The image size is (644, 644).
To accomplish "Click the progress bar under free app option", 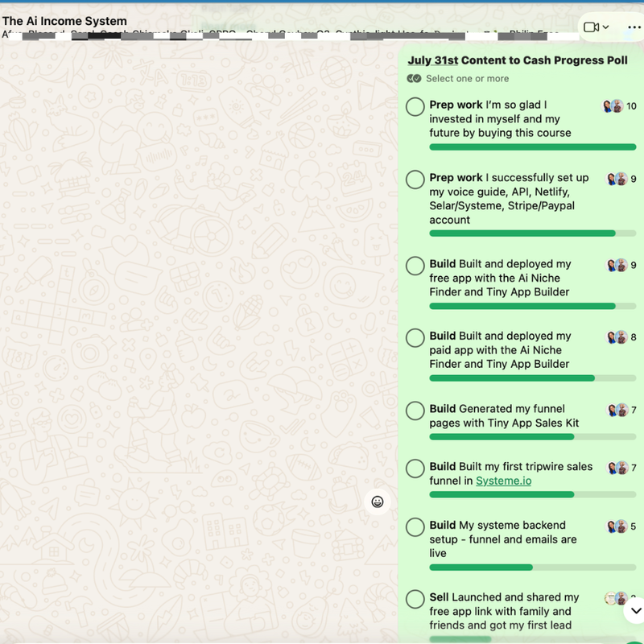I will [533, 306].
